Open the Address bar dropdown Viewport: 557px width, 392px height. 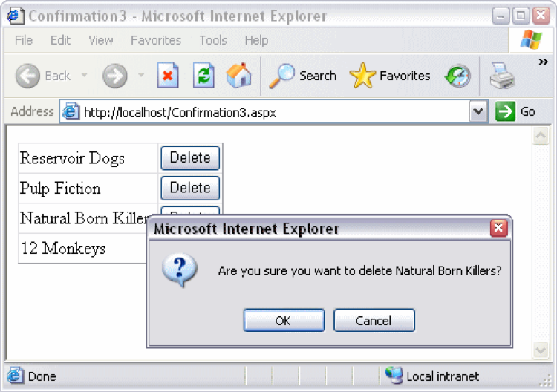[478, 111]
